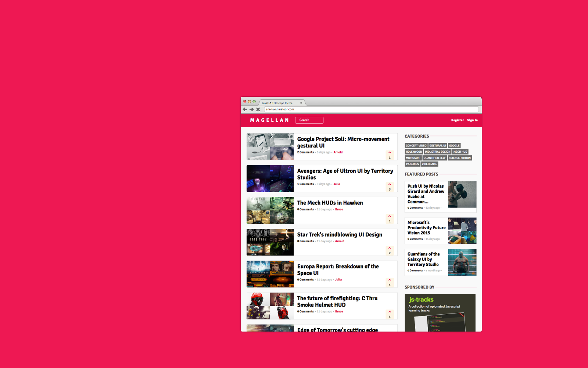Open 0 Comments on Star Trek post
This screenshot has width=588, height=368.
tap(305, 241)
